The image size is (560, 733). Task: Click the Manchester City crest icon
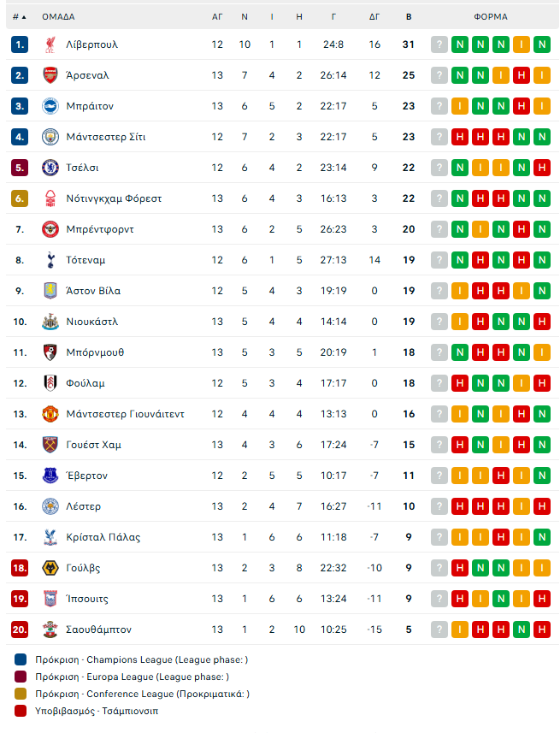point(50,137)
